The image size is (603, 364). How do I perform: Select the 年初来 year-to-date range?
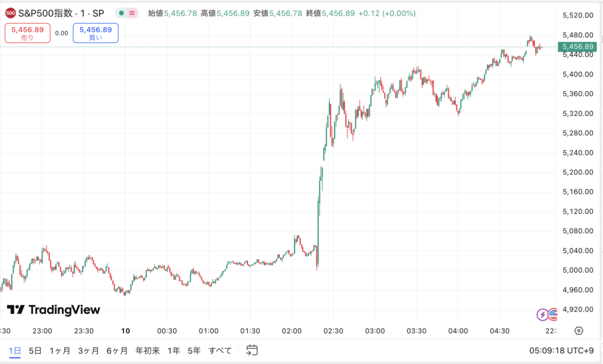(x=147, y=350)
